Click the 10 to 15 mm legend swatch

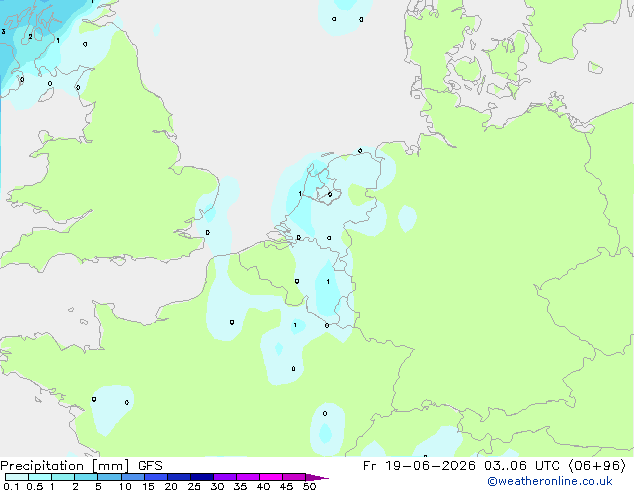click(132, 477)
